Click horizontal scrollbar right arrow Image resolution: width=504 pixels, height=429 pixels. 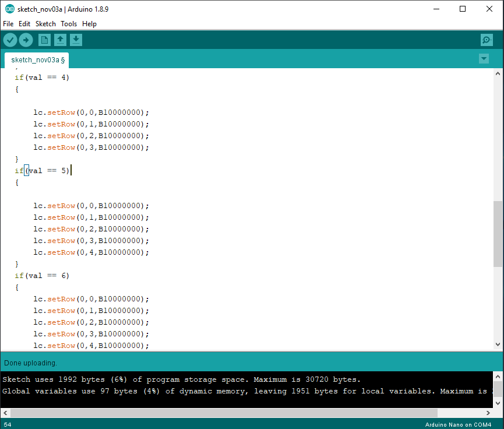pos(488,413)
